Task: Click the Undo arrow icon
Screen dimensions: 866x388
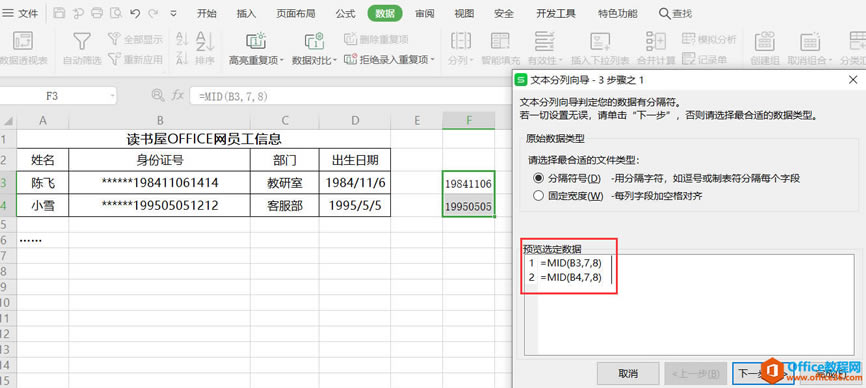Action: pos(135,13)
